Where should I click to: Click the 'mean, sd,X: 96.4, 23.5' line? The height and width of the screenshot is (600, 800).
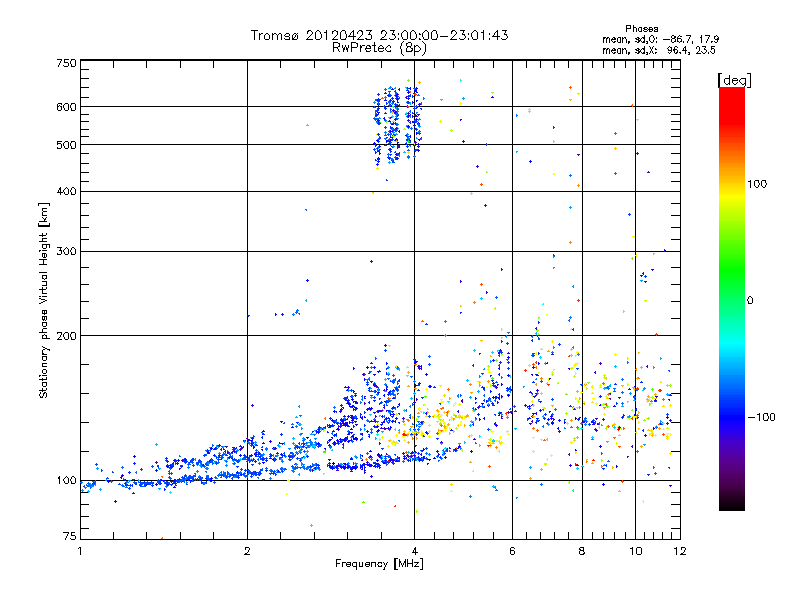(659, 50)
